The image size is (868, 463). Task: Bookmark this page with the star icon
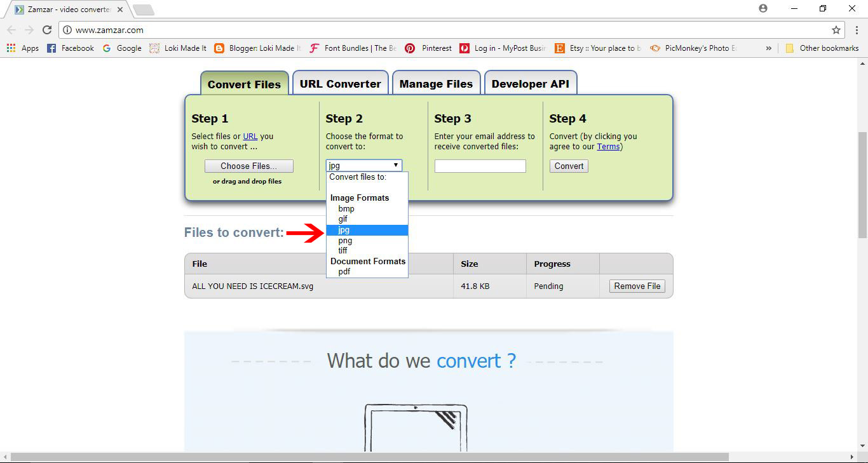(x=836, y=30)
